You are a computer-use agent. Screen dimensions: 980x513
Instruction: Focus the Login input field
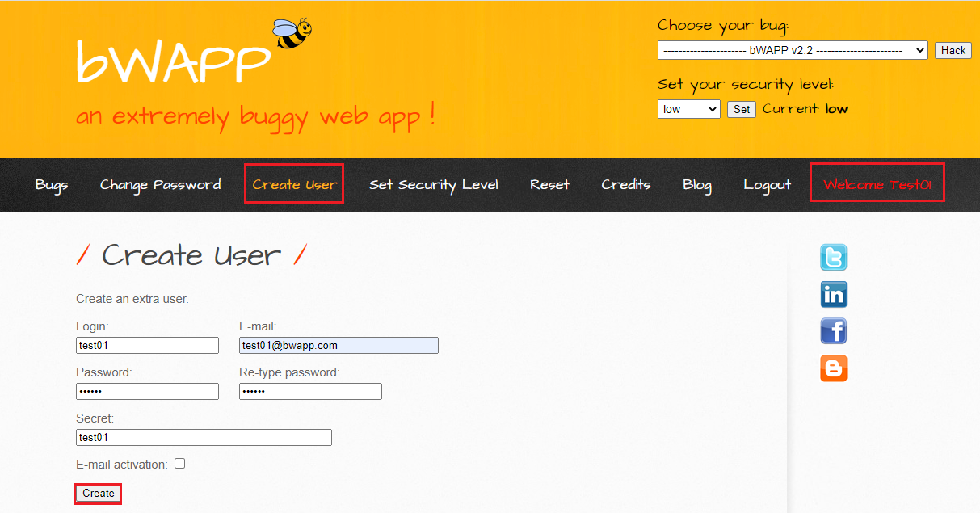click(147, 346)
